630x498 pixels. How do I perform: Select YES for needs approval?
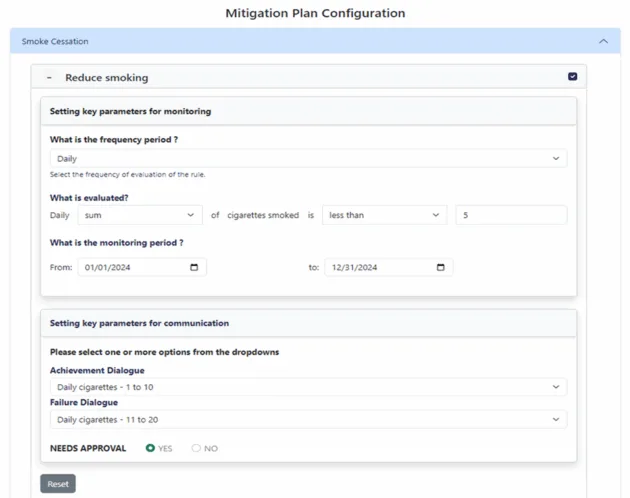click(x=151, y=449)
